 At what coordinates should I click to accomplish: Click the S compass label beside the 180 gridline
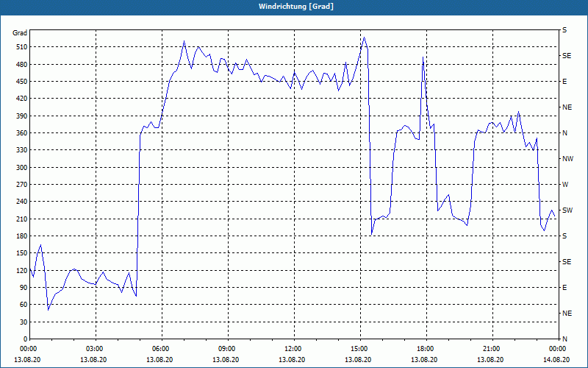[x=564, y=236]
